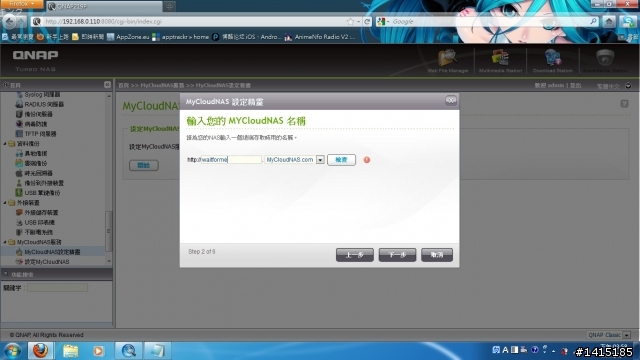The width and height of the screenshot is (640, 360).
Task: Click the previous step button in wizard
Action: [x=355, y=255]
